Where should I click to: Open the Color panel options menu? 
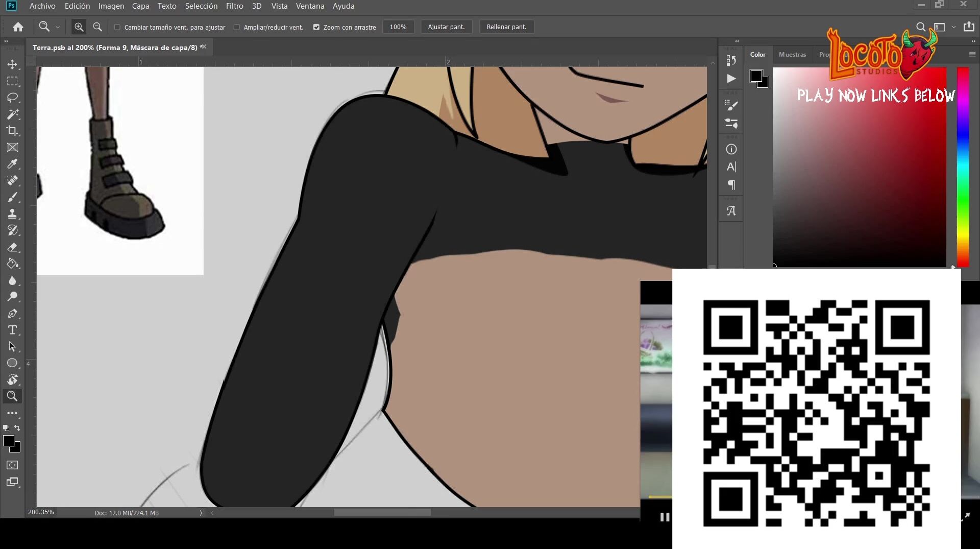click(972, 54)
